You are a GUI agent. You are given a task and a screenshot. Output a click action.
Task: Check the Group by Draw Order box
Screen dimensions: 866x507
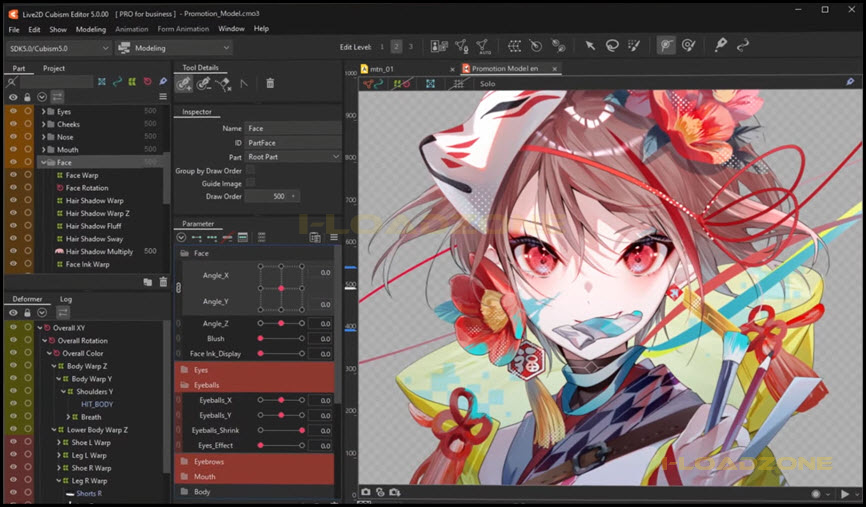(251, 170)
